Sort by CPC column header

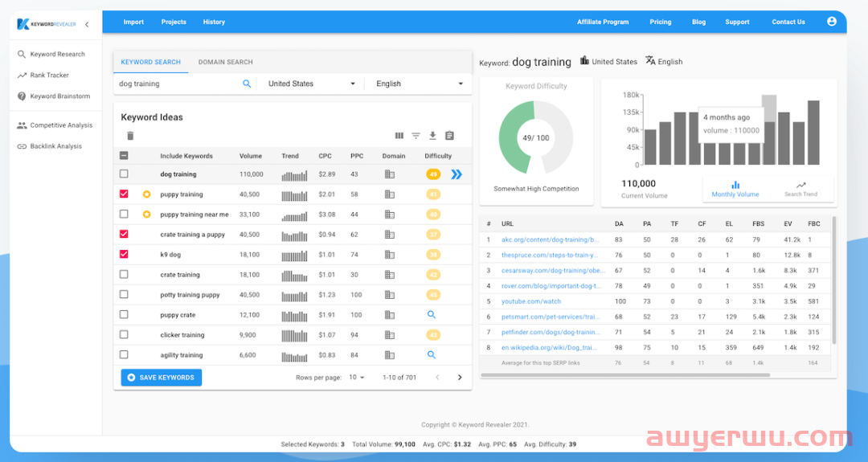click(325, 156)
